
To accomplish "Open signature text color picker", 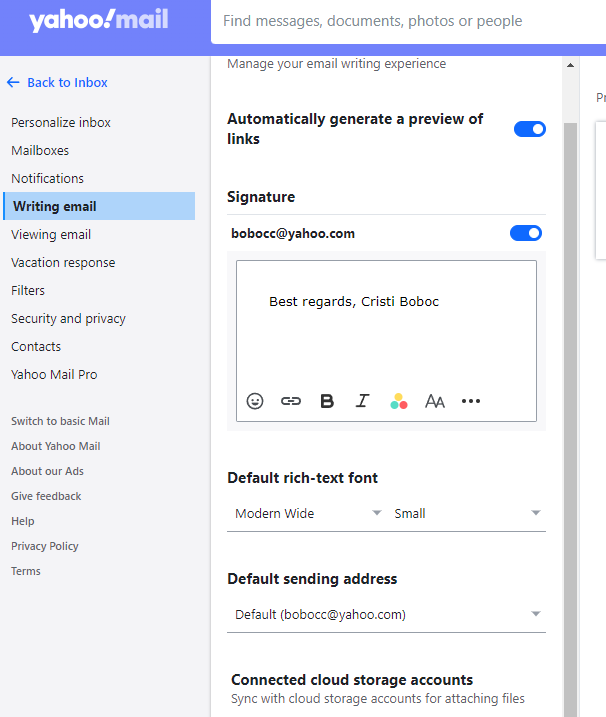I will tap(399, 401).
